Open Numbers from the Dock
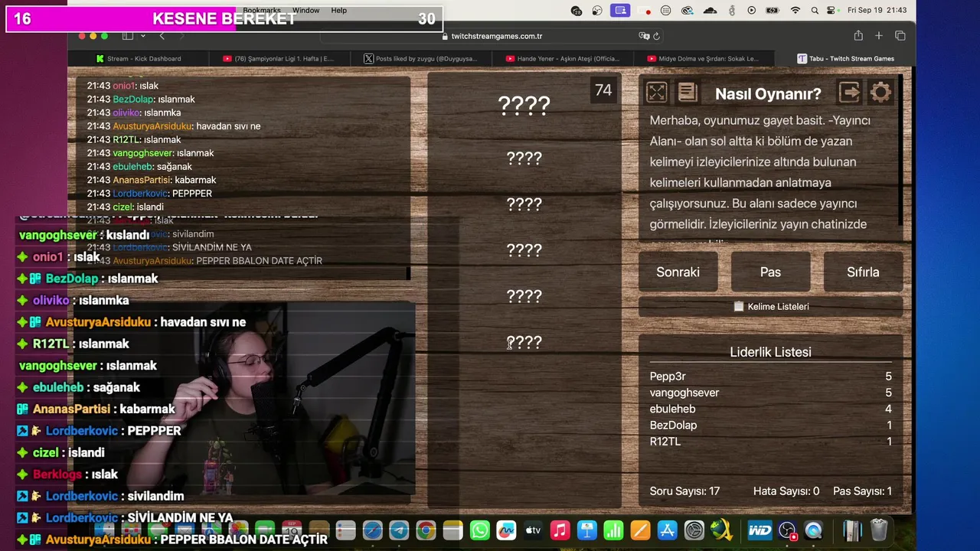The height and width of the screenshot is (551, 980). [x=613, y=530]
